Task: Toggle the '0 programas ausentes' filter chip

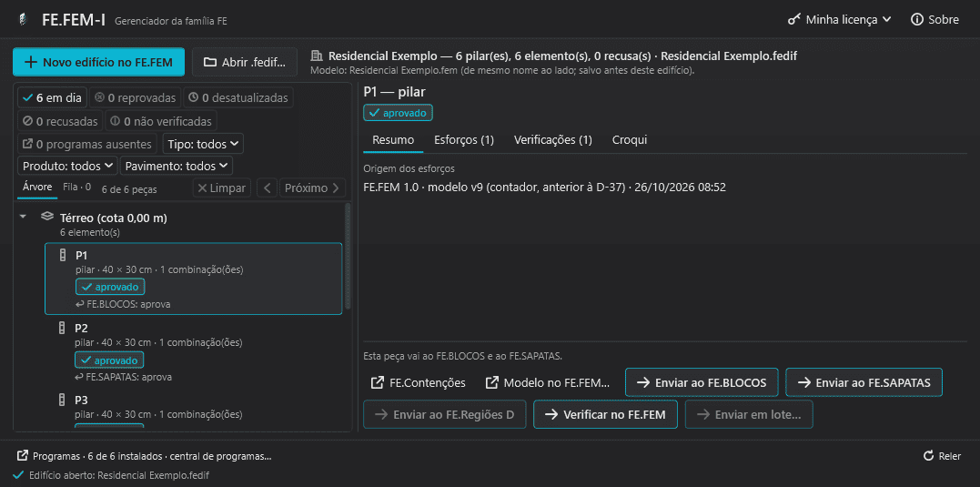Action: (86, 144)
